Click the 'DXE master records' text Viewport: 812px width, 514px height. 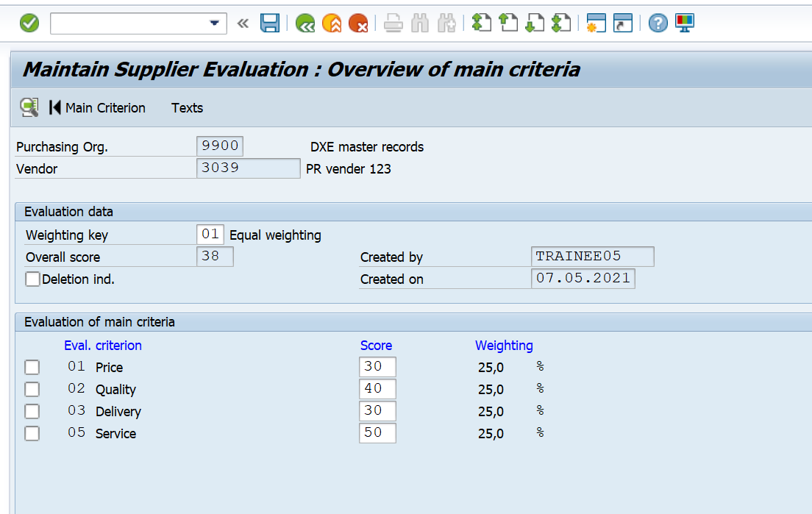[366, 147]
